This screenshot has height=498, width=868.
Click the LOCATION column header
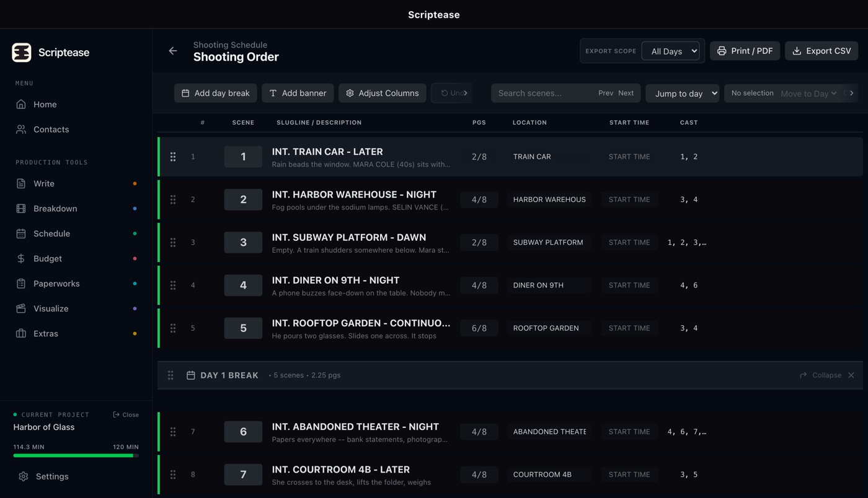[x=529, y=123]
